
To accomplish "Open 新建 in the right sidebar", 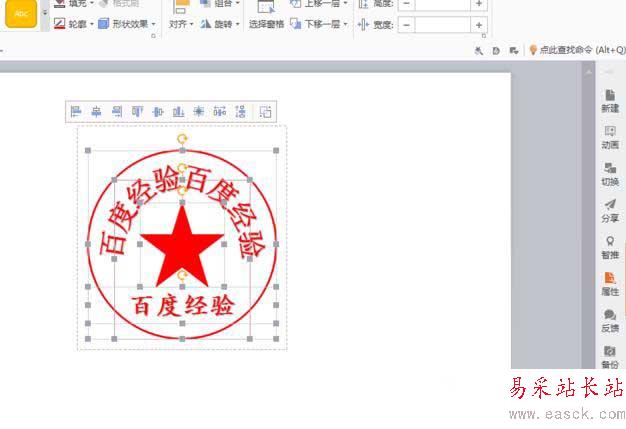I will 610,101.
